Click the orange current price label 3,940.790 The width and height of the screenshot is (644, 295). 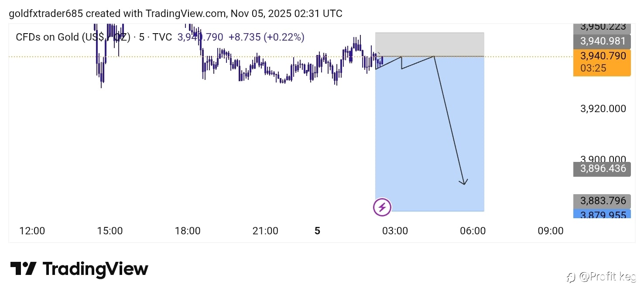pyautogui.click(x=602, y=56)
